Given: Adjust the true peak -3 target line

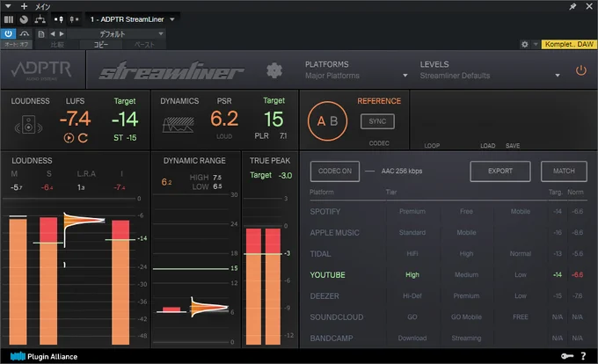Looking at the screenshot, I should (x=263, y=253).
